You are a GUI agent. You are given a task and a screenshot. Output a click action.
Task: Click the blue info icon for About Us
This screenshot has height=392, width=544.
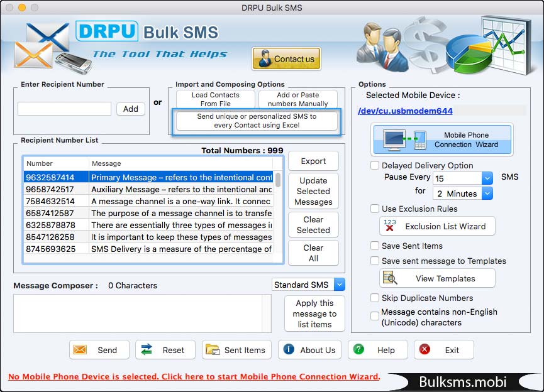click(x=289, y=349)
